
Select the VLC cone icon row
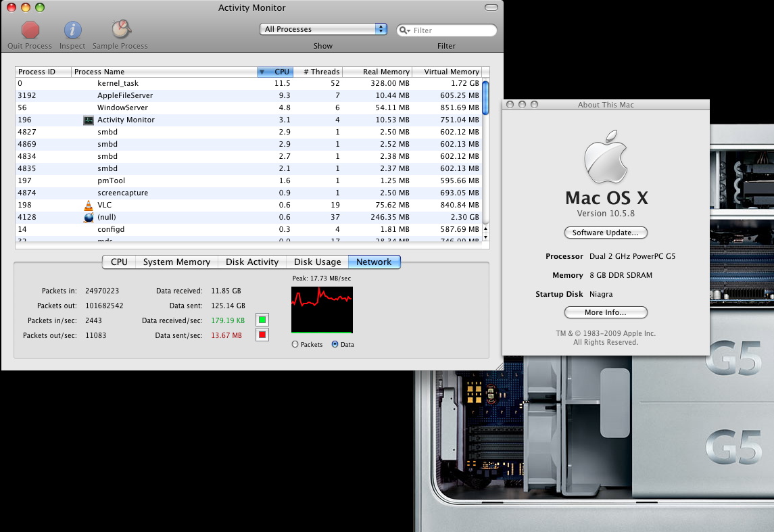click(x=89, y=205)
